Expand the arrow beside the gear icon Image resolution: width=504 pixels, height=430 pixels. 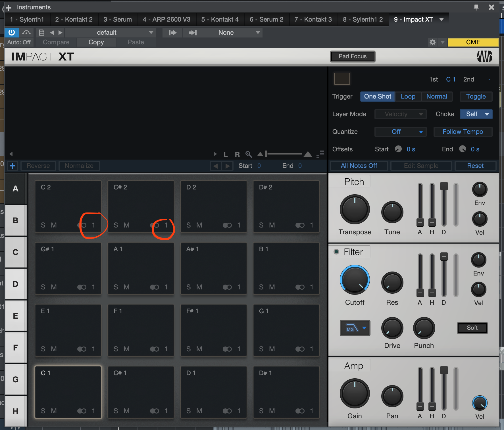pyautogui.click(x=442, y=42)
